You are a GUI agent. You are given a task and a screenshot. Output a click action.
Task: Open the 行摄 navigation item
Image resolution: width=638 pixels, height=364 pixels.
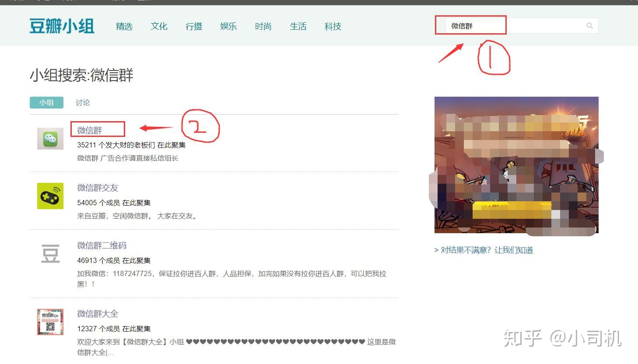(x=194, y=26)
